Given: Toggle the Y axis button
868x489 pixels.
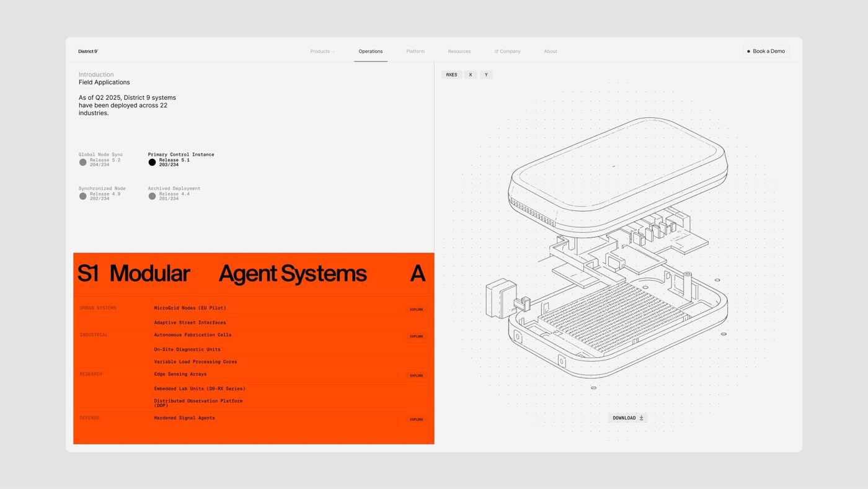Looking at the screenshot, I should [x=486, y=75].
